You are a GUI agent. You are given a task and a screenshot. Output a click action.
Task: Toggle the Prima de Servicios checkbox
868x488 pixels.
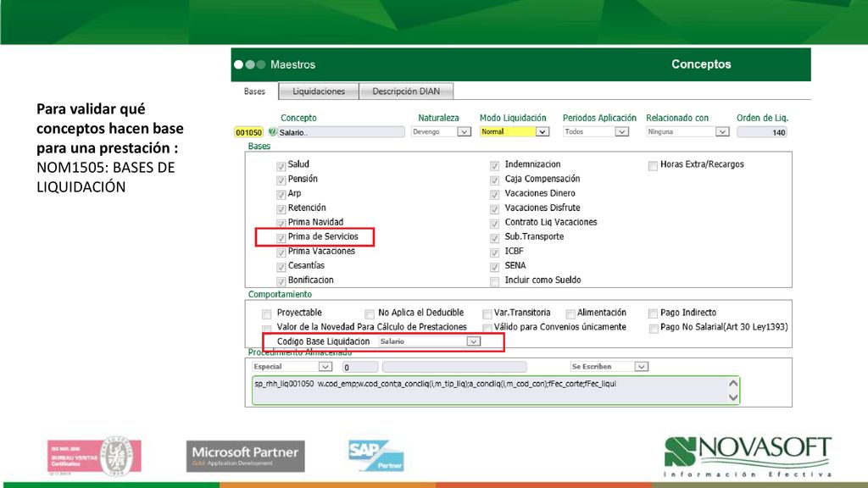coord(281,238)
